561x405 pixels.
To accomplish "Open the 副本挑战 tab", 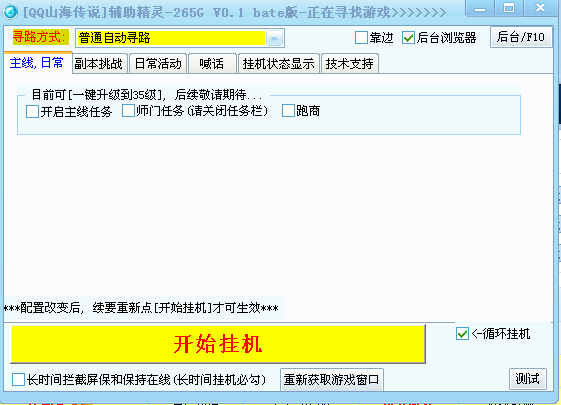I will point(99,64).
